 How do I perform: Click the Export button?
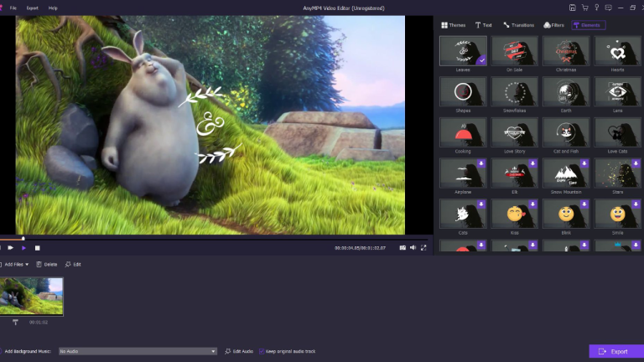click(616, 351)
